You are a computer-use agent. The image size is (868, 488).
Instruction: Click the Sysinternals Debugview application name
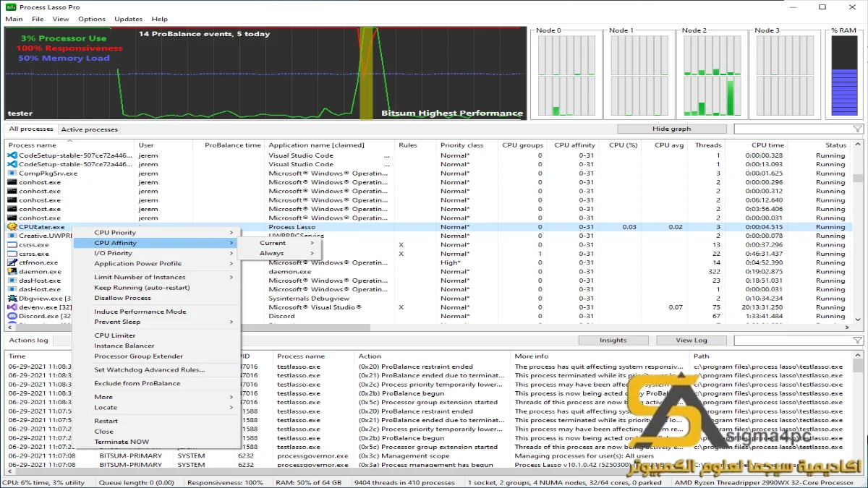[x=309, y=299]
